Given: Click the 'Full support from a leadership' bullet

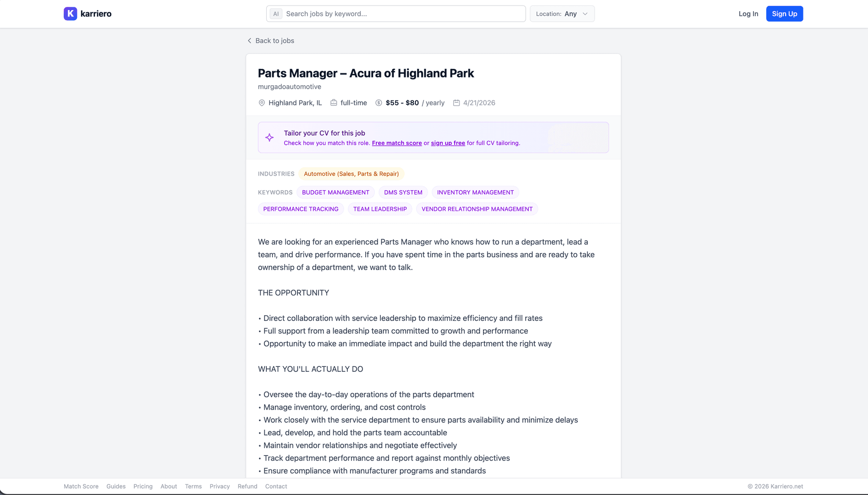Looking at the screenshot, I should click(x=393, y=331).
